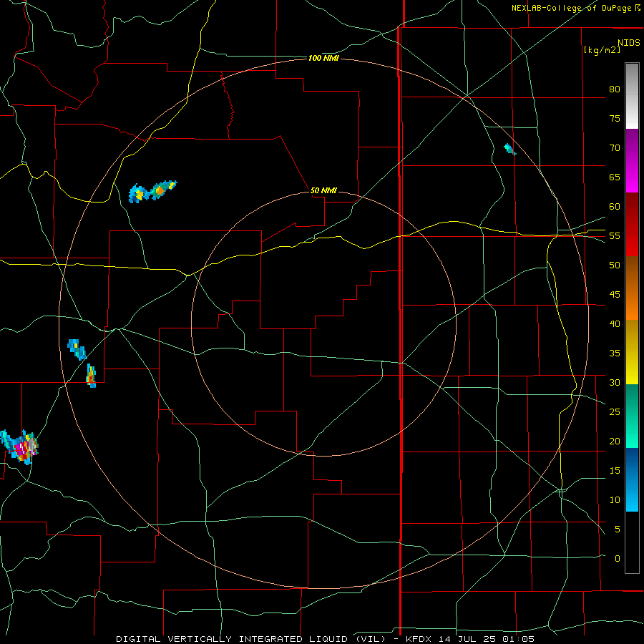Image resolution: width=644 pixels, height=644 pixels.
Task: Click the 65 value on the color scale
Action: tap(615, 177)
